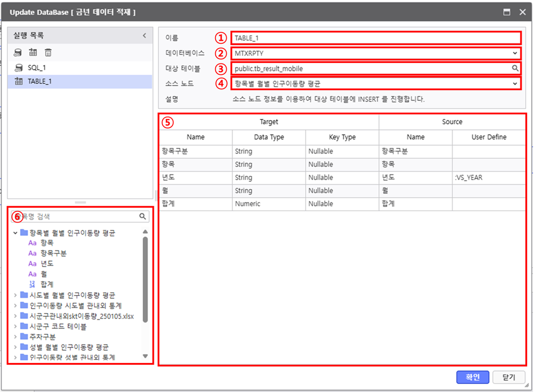Collapse the 실행 목록 panel with chevron
Viewport: 538px width, 392px height.
tap(144, 36)
